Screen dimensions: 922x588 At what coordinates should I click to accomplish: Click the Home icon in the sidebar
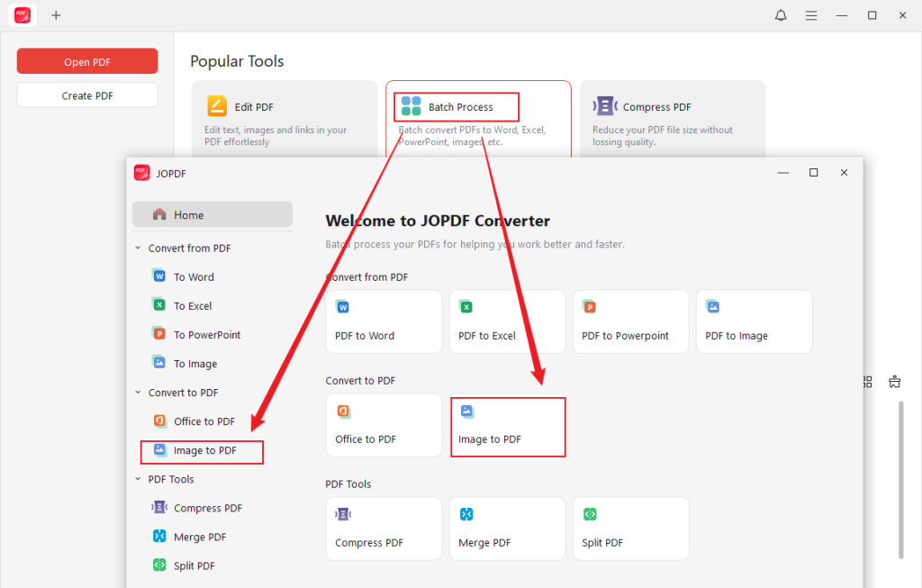pyautogui.click(x=162, y=214)
